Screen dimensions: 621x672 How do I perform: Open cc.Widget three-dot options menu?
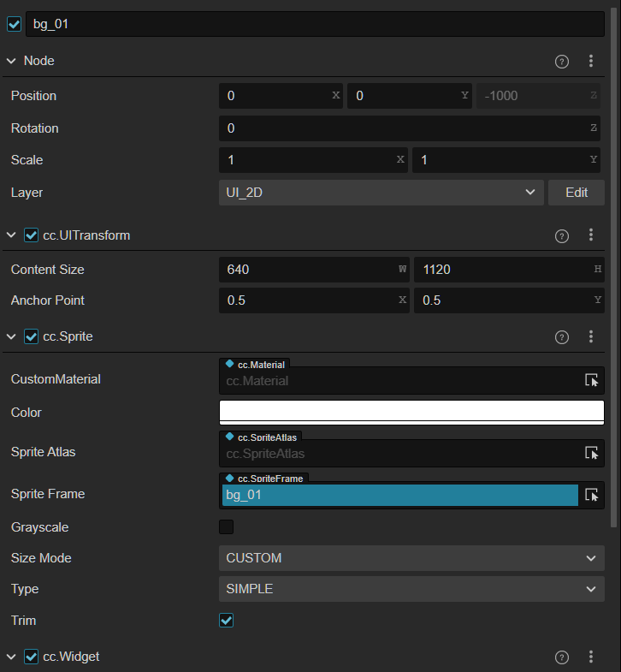[x=591, y=657]
